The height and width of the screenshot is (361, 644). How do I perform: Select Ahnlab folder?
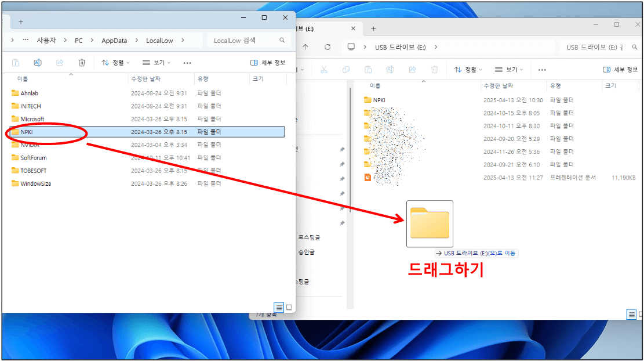click(148, 93)
